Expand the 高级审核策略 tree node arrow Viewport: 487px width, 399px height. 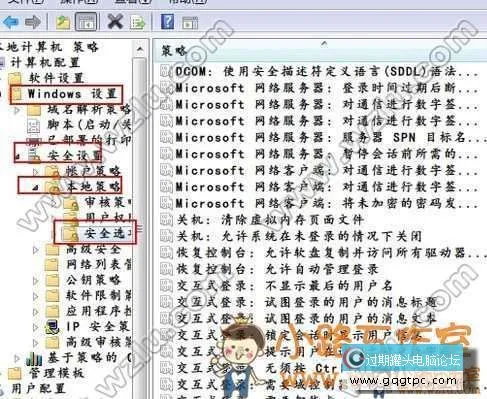(36, 343)
